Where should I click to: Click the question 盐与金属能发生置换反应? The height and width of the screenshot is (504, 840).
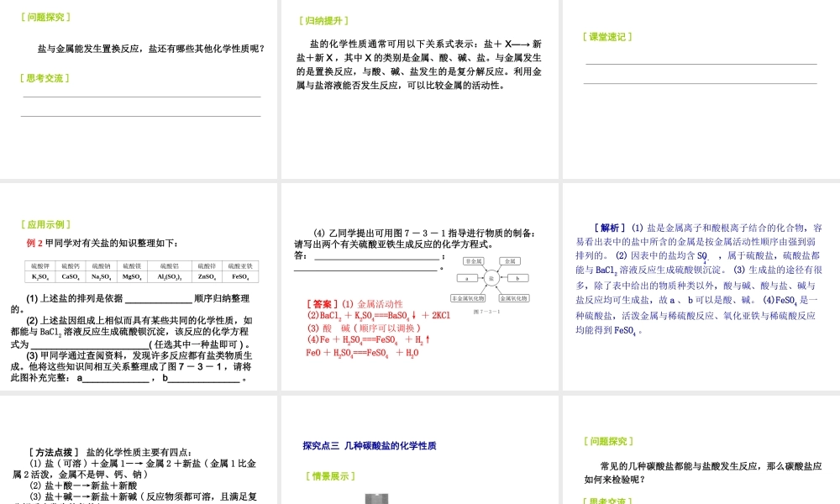(151, 49)
